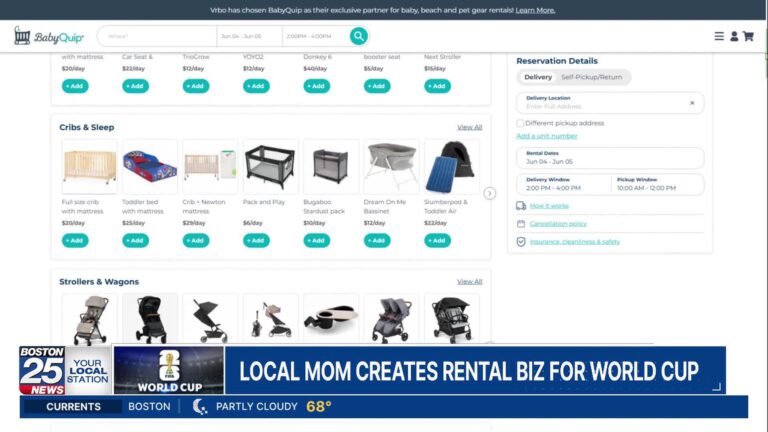The height and width of the screenshot is (432, 768).
Task: Open the Toddler bed thumbnail
Action: [150, 167]
